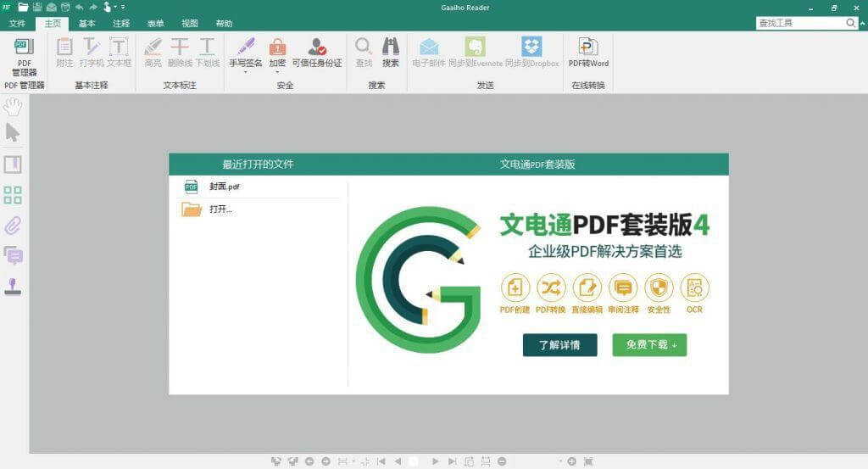The image size is (868, 469).
Task: Expand the 手写签名 dropdown arrow
Action: coord(246,72)
